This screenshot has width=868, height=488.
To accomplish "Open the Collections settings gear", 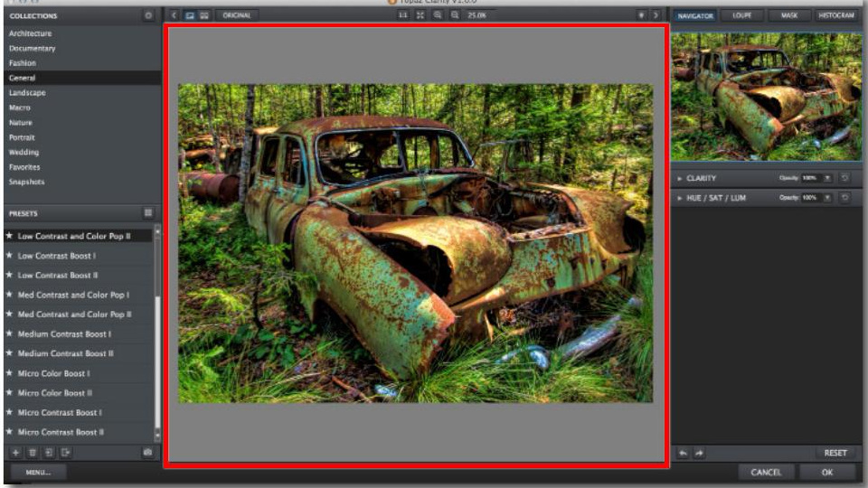I will point(147,15).
